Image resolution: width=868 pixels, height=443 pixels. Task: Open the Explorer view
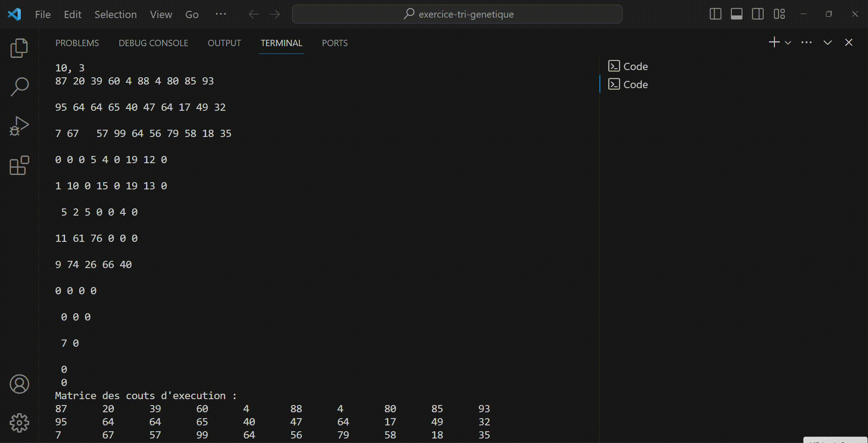19,48
